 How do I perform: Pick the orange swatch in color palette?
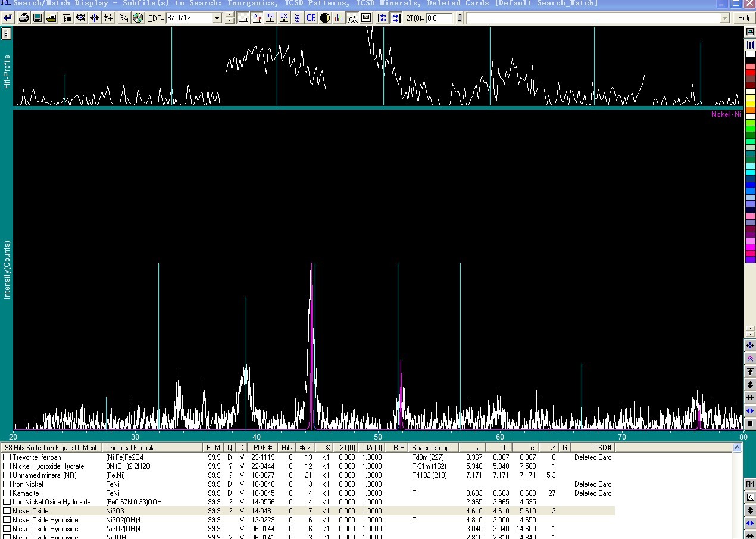pyautogui.click(x=751, y=110)
